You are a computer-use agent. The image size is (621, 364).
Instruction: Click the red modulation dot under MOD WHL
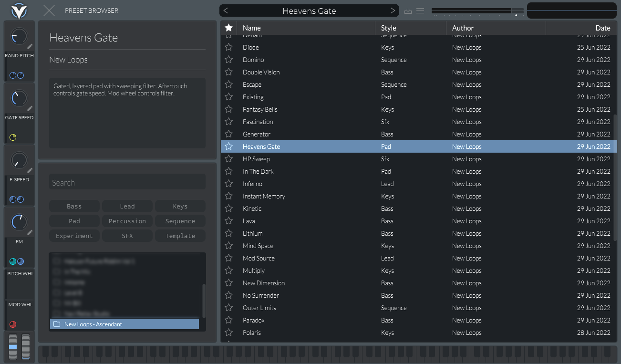click(13, 324)
